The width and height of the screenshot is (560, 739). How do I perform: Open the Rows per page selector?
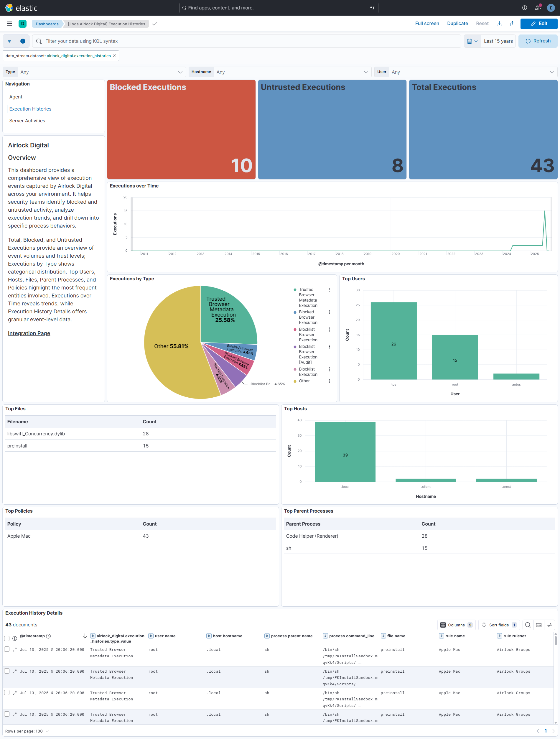(27, 731)
